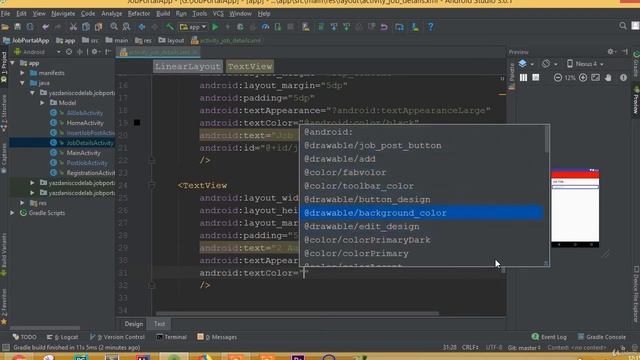Click the black color swatch in gutter
This screenshot has width=640, height=360.
tap(137, 122)
